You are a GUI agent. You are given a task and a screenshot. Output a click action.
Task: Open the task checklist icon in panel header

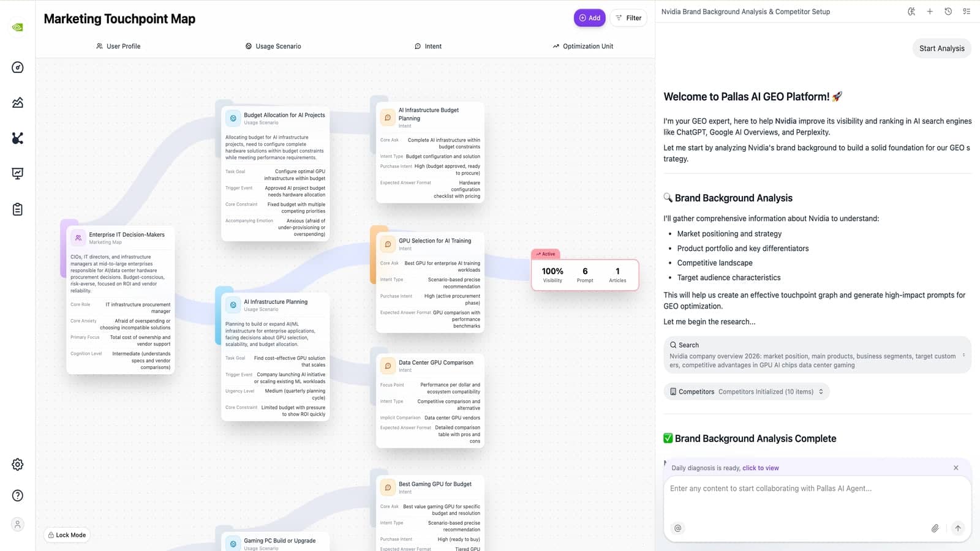point(967,11)
